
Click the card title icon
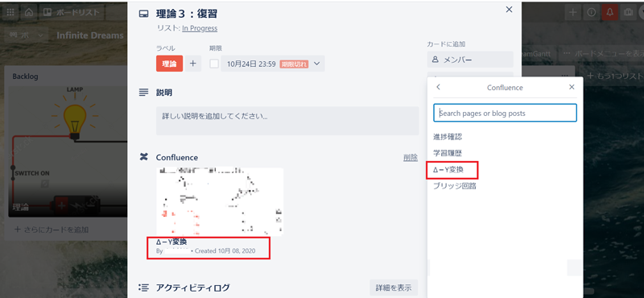point(143,14)
